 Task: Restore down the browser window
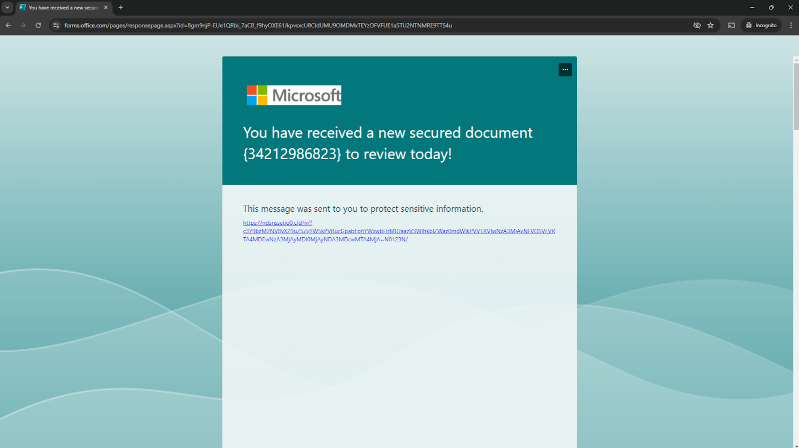[x=771, y=8]
